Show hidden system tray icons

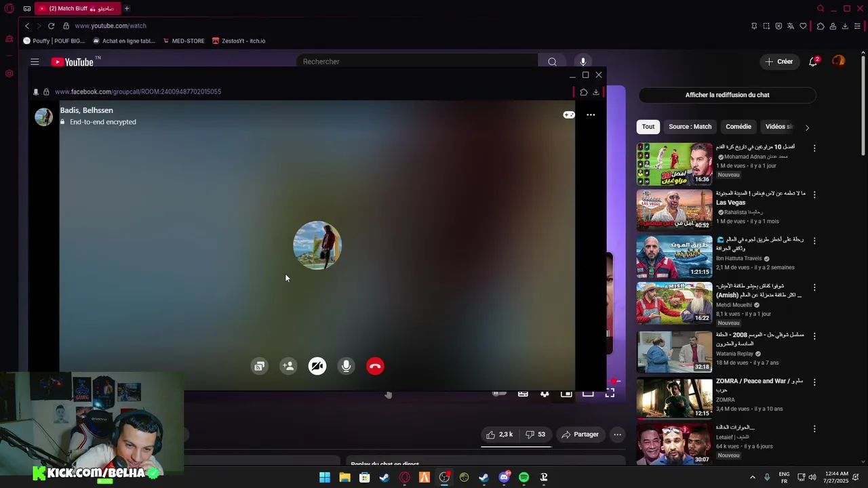(752, 477)
